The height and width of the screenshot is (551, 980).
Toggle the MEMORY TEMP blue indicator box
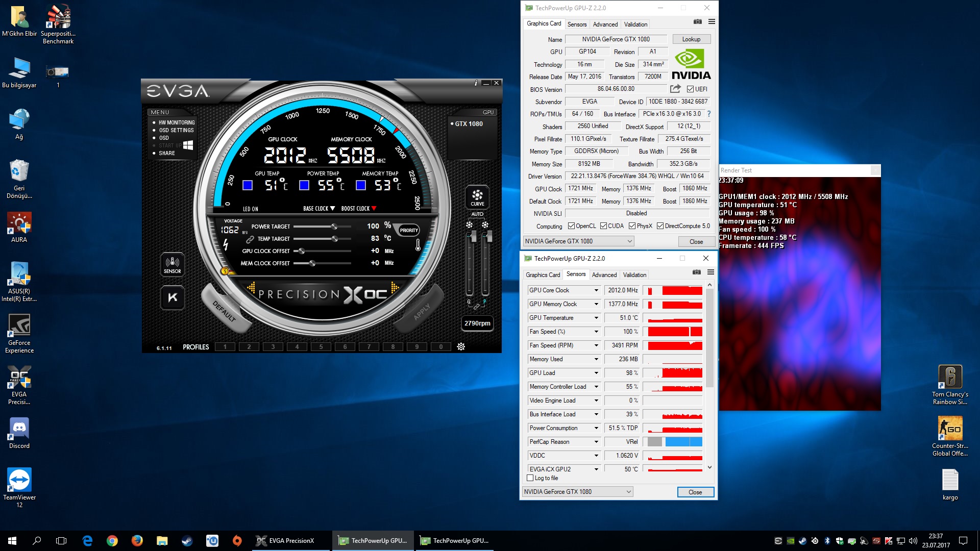361,185
